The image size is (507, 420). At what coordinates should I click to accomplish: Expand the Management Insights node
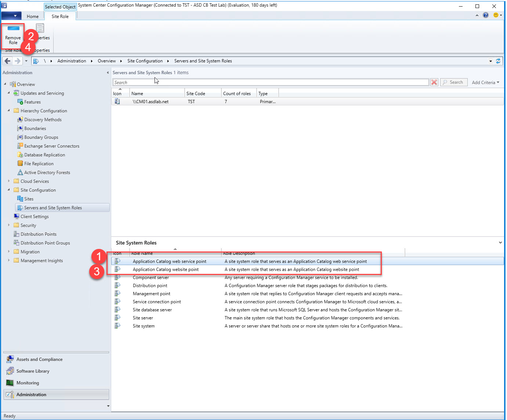9,260
